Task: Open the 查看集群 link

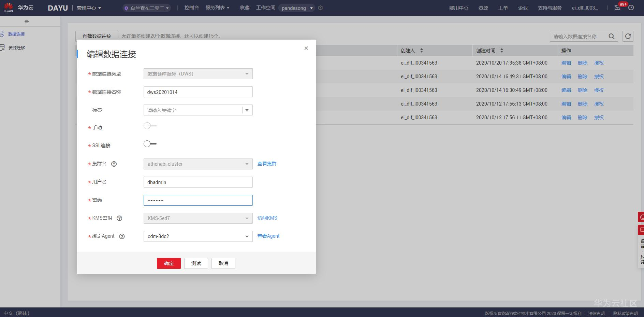Action: 267,164
